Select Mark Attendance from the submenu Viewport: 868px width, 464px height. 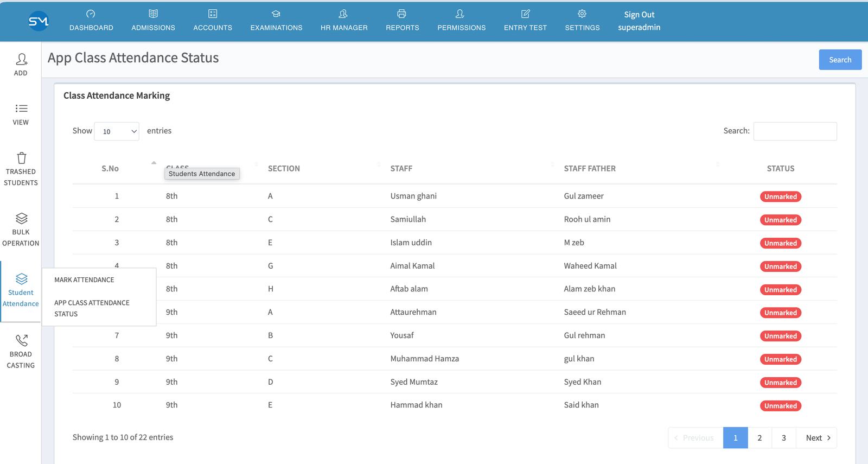(x=84, y=280)
